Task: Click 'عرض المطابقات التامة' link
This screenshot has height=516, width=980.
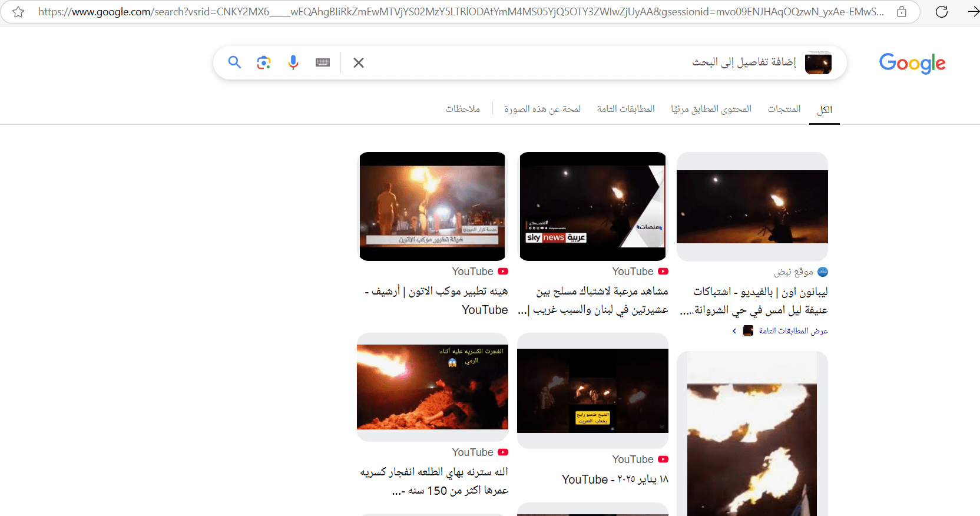Action: click(x=793, y=331)
